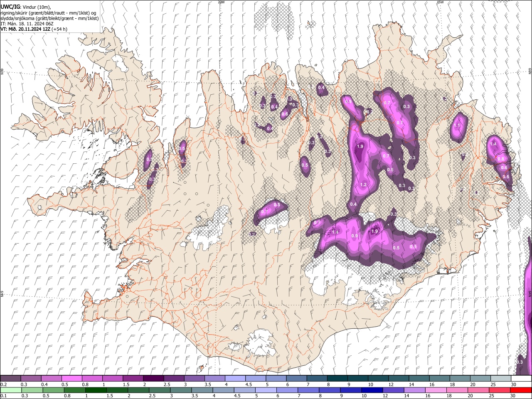532x399 pixels.
Task: Select the bright pink upper swatch starting at 0.5
Action: [71, 379]
